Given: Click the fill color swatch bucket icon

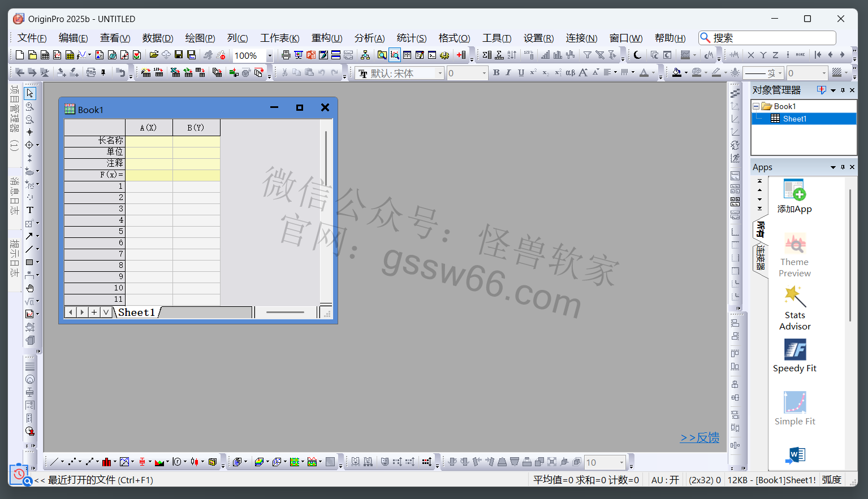Looking at the screenshot, I should [677, 72].
